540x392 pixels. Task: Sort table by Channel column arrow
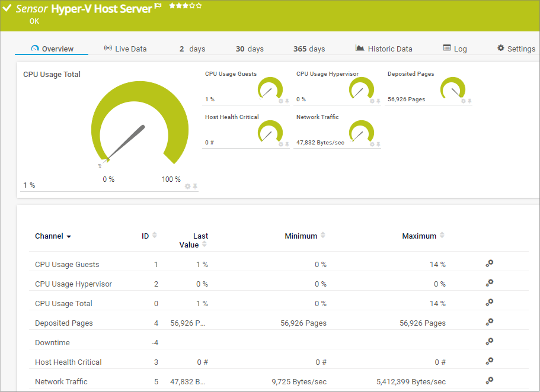[x=69, y=237]
